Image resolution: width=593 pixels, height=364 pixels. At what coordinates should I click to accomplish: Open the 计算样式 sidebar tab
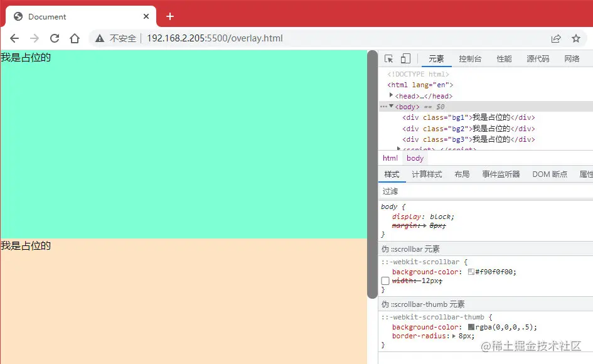coord(427,174)
